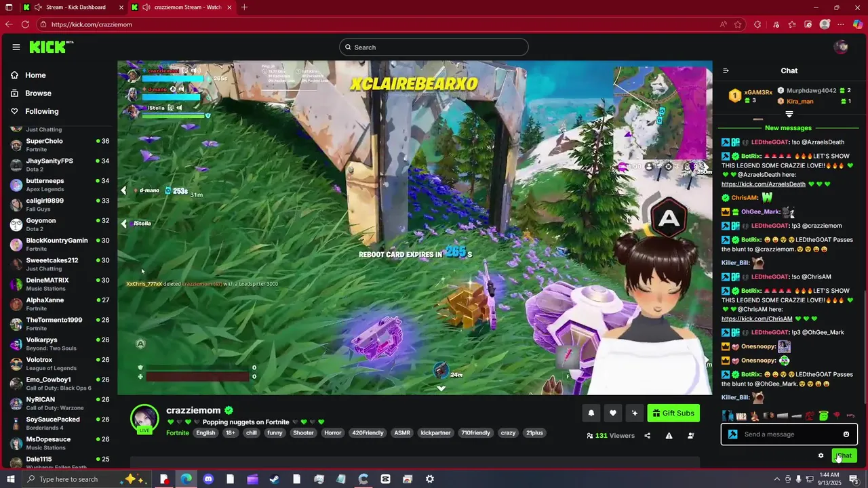Viewport: 868px width, 488px height.
Task: Open the Kick hamburger sidebar menu
Action: pyautogui.click(x=16, y=47)
